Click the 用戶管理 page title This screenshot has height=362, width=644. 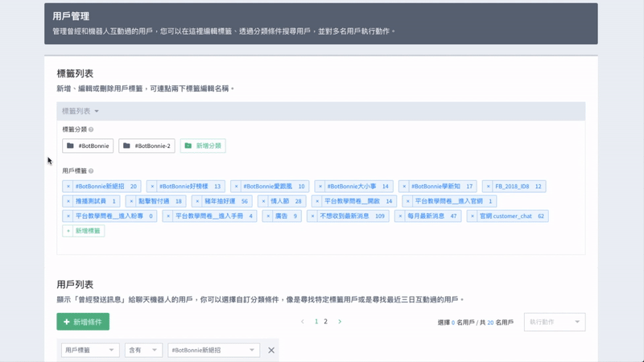coord(71,16)
